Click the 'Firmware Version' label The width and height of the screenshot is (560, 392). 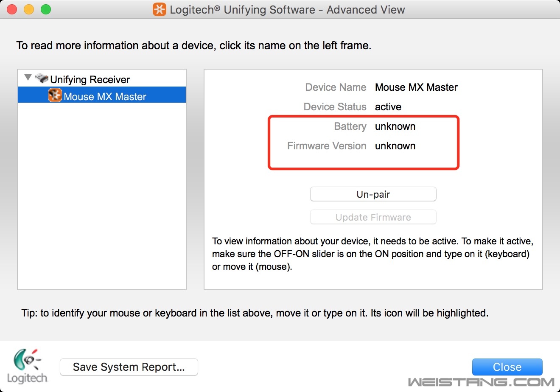(327, 146)
